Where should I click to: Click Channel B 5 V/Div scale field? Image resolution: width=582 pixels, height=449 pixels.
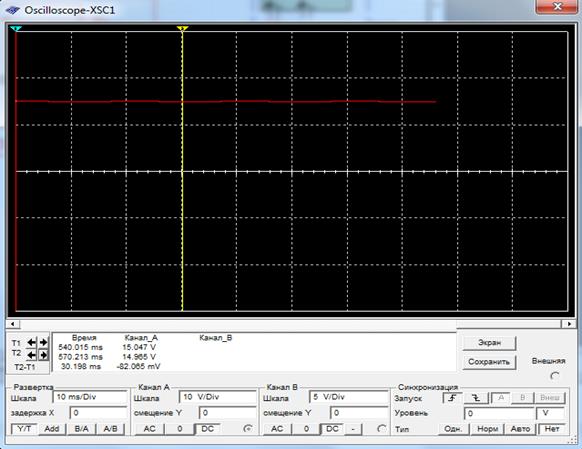(x=349, y=397)
